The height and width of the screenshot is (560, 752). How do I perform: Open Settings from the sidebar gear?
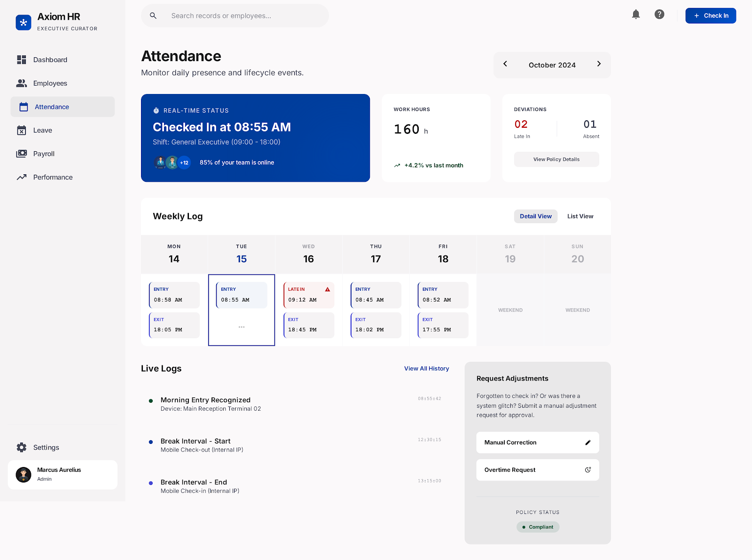[21, 447]
